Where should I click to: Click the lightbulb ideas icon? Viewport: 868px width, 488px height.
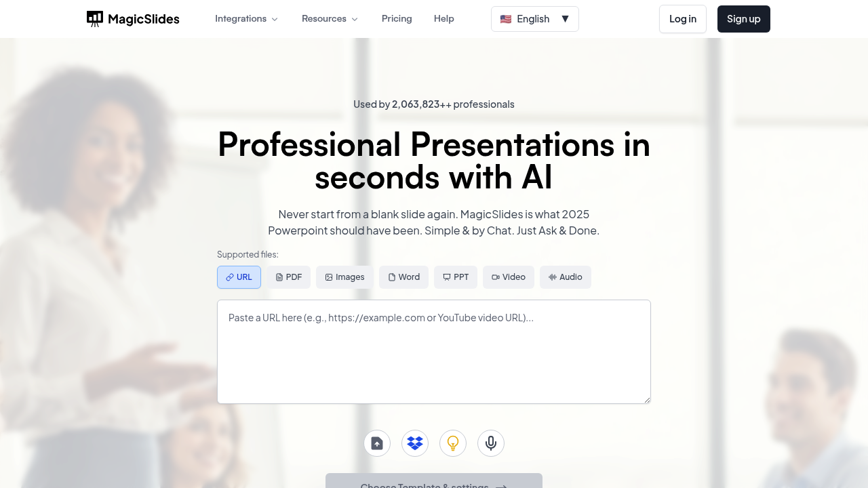[x=453, y=443]
